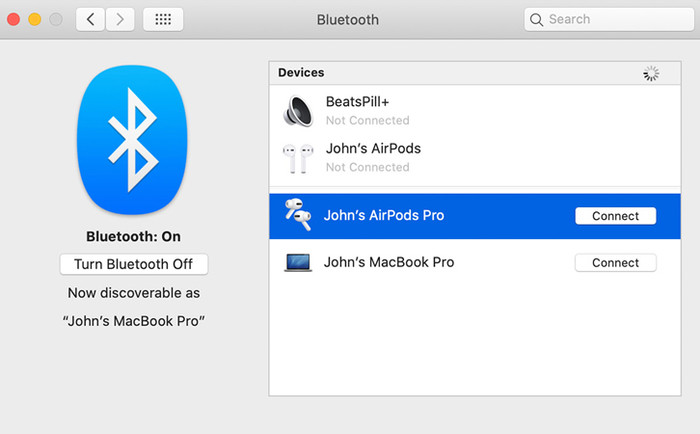Screen dimensions: 700x434
Task: Select the John's MacBook Pro name label
Action: click(x=389, y=263)
